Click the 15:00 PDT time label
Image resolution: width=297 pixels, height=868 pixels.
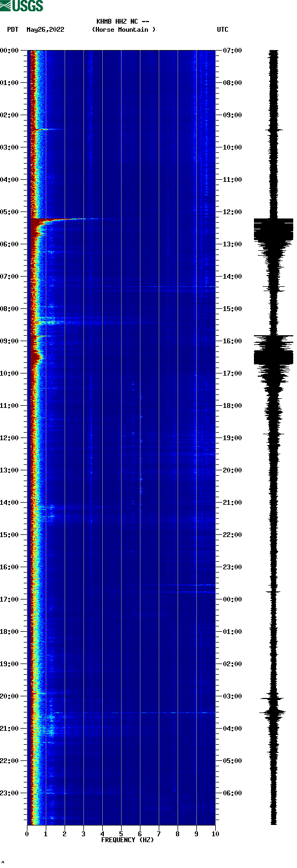click(10, 535)
